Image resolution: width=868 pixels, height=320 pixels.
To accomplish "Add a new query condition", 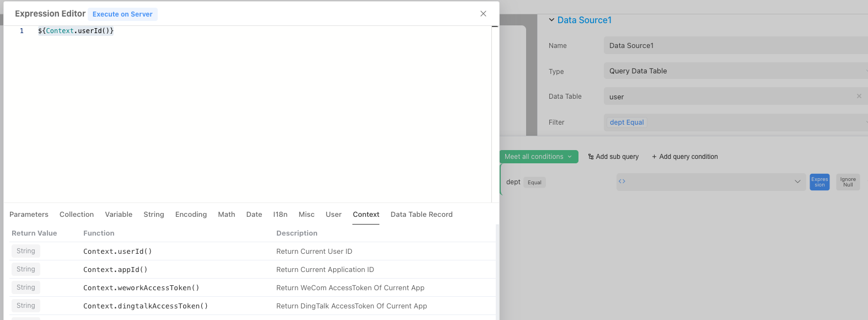I will [685, 157].
